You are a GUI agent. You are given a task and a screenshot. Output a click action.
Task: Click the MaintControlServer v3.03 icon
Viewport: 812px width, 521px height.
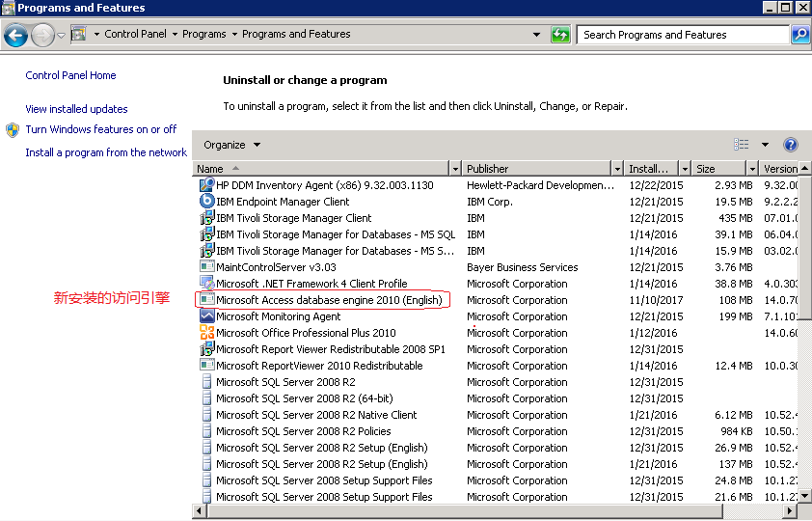click(x=207, y=266)
